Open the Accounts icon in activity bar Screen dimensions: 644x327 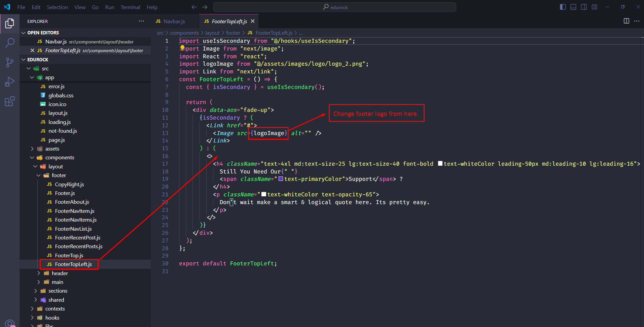[x=10, y=323]
